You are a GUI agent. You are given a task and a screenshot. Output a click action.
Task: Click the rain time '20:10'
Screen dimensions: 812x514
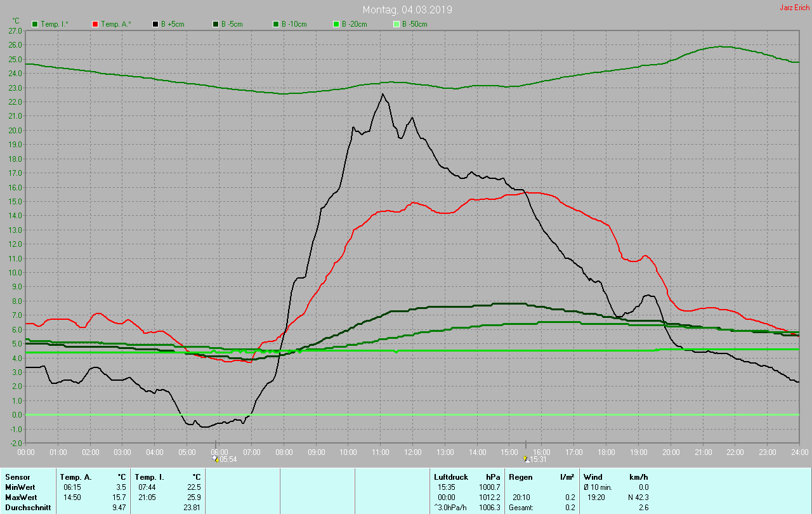click(521, 498)
